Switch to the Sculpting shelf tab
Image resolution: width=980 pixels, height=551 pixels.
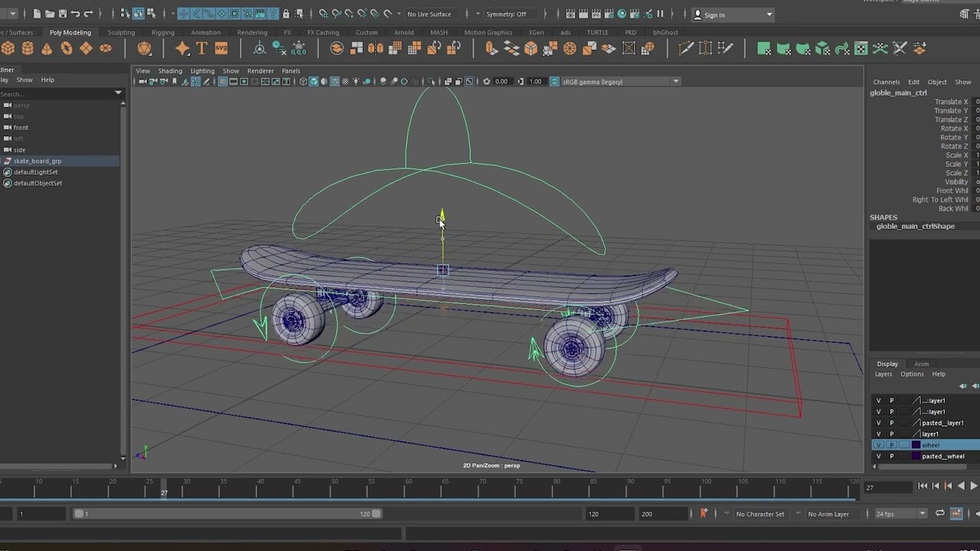click(x=120, y=32)
